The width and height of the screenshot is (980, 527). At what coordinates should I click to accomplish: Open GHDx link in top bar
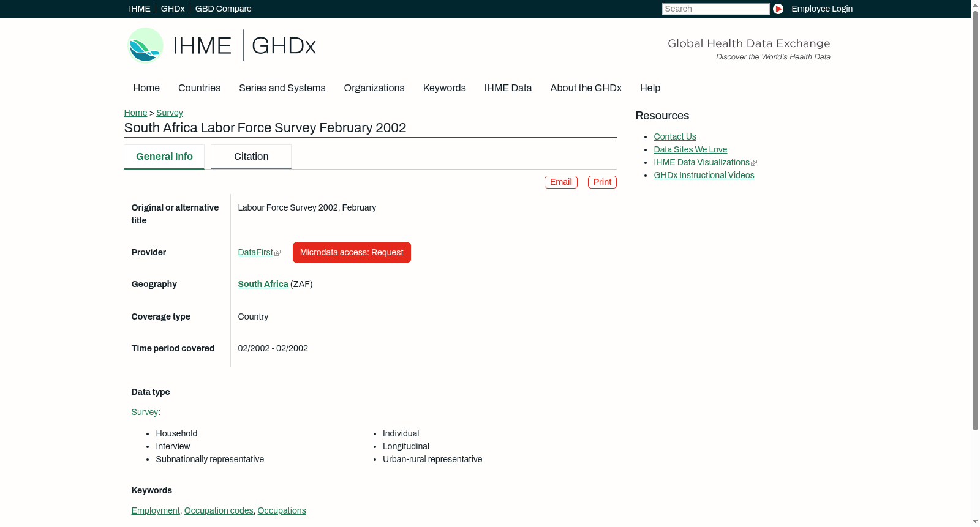[x=173, y=9]
